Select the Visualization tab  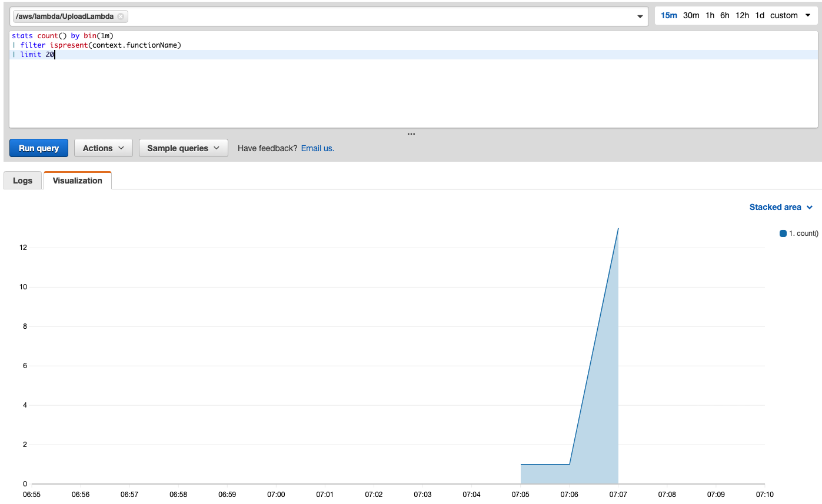78,181
